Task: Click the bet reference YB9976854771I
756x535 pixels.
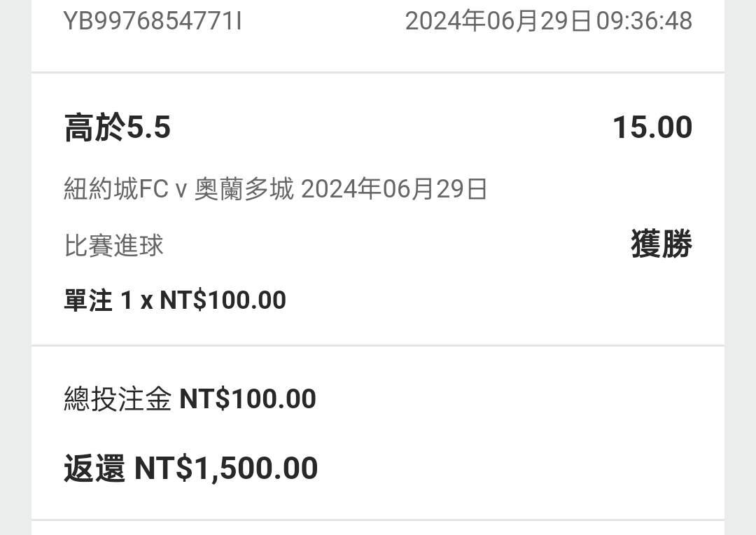Action: click(x=153, y=21)
